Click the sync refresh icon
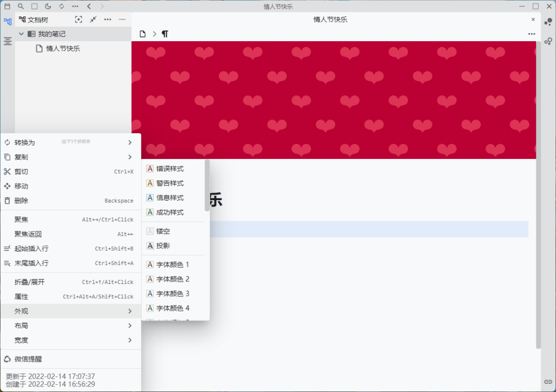Image resolution: width=556 pixels, height=392 pixels. pyautogui.click(x=61, y=6)
